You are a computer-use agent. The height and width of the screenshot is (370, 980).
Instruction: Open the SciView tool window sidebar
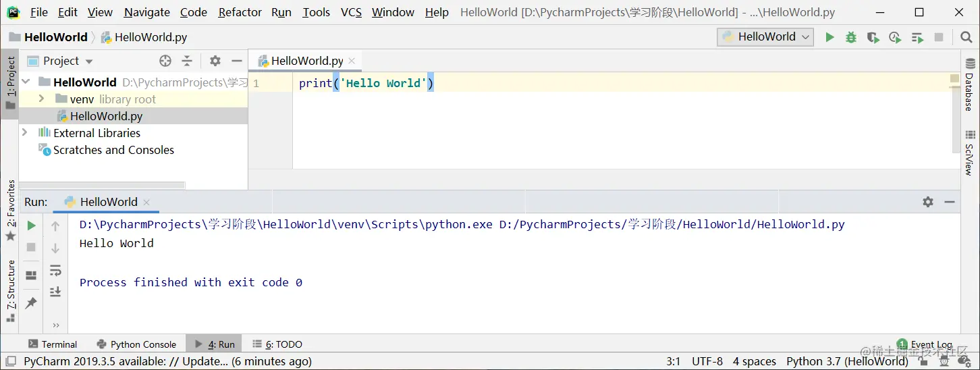(970, 153)
